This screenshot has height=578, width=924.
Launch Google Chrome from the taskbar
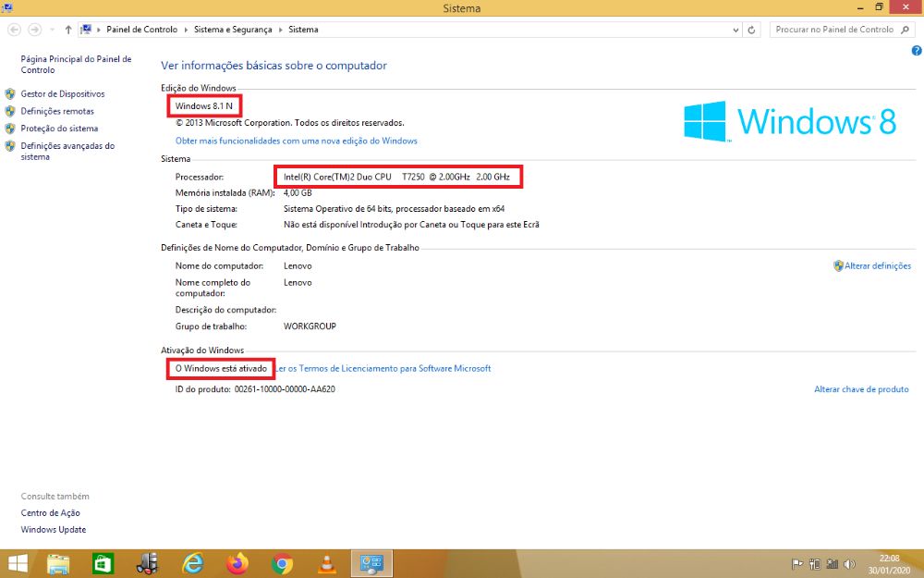(282, 564)
